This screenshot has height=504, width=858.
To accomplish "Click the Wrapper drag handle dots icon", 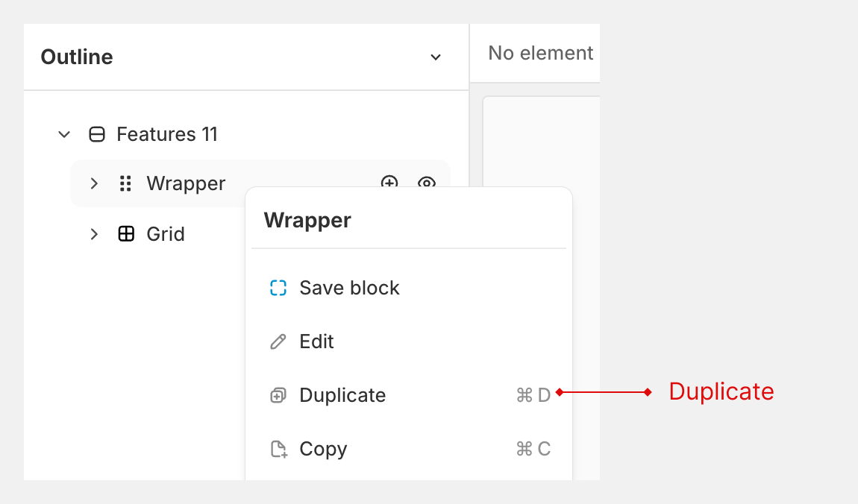I will coord(125,183).
